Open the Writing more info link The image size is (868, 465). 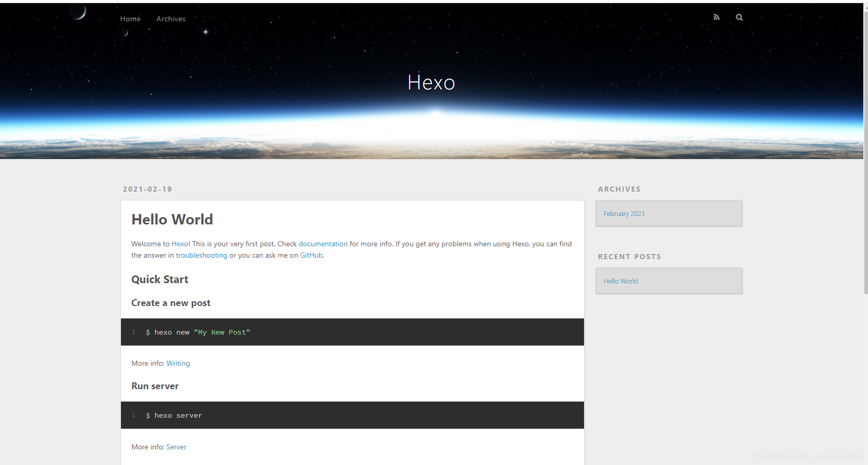pos(178,363)
